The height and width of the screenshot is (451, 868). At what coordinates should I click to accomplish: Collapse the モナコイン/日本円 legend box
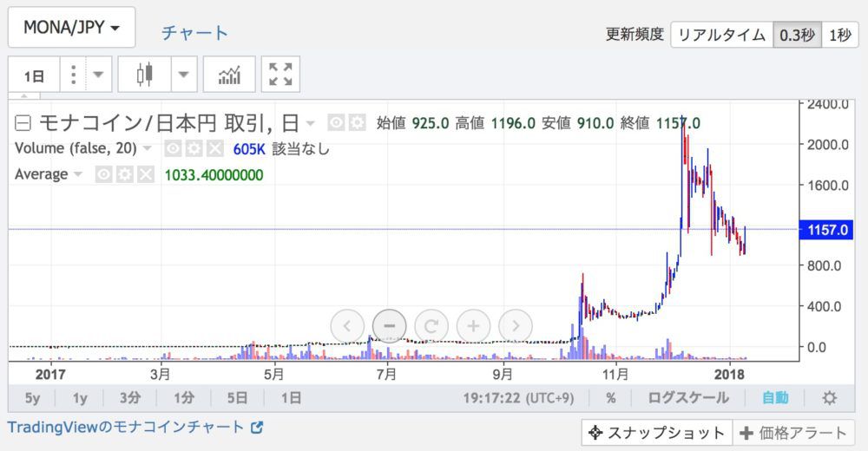[x=23, y=123]
